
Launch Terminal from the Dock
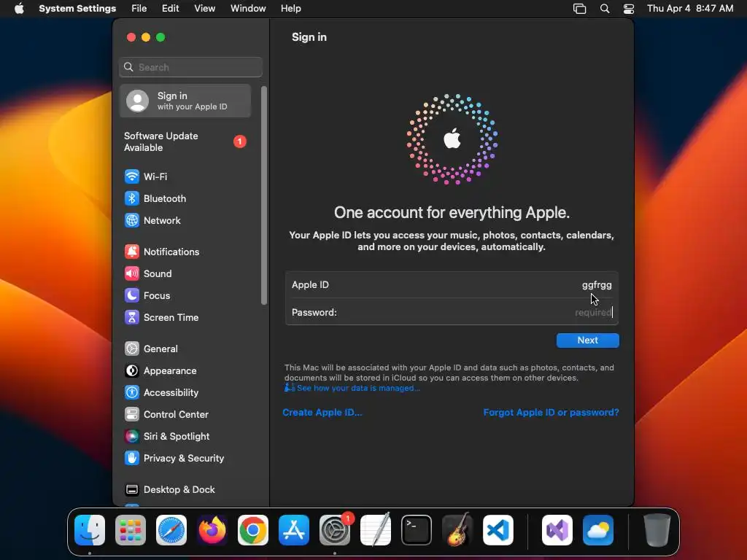coord(417,530)
